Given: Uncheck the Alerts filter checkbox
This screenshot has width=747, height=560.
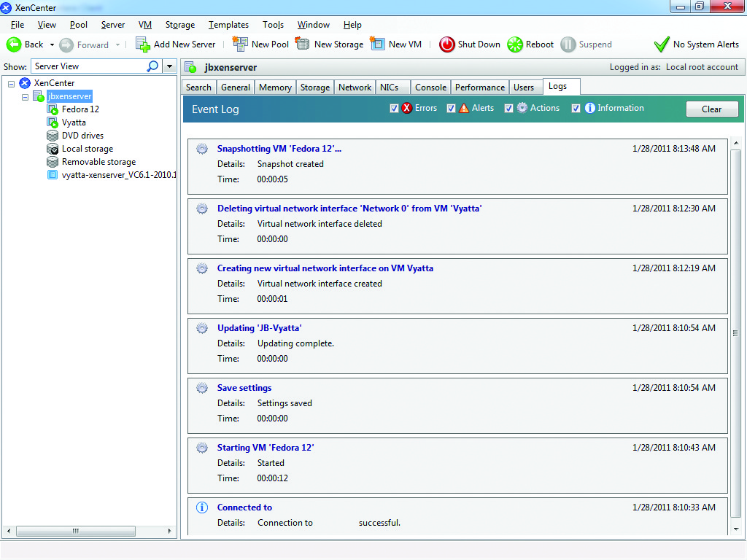Looking at the screenshot, I should [451, 108].
